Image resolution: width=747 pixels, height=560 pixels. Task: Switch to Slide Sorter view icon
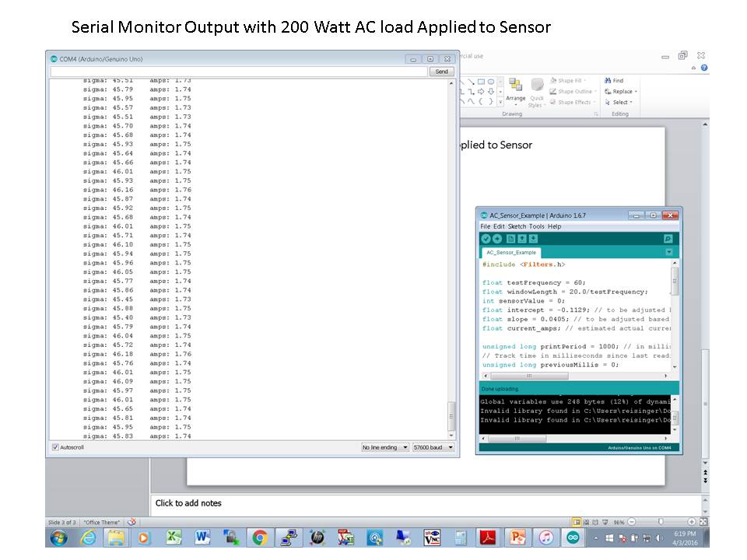tap(587, 522)
